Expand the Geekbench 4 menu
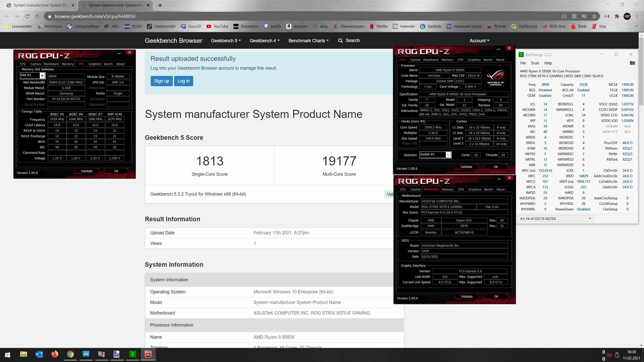This screenshot has width=644, height=362. (265, 41)
